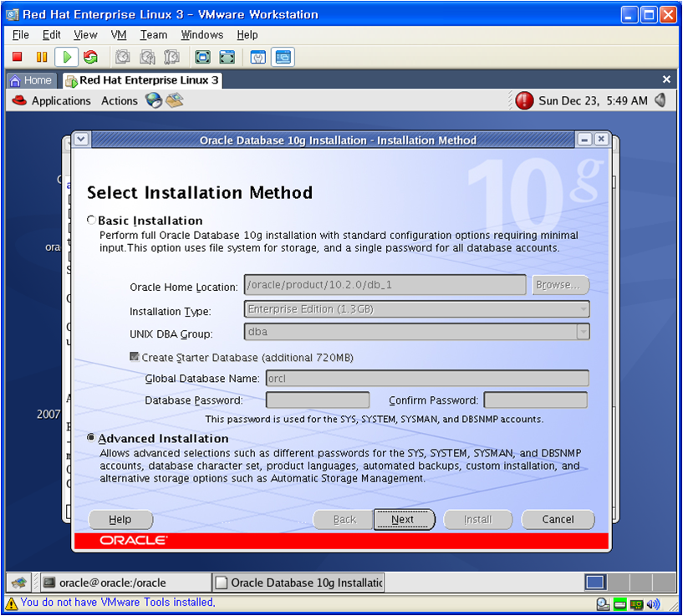Click the Revert to Snapshot toolbar icon

[147, 57]
